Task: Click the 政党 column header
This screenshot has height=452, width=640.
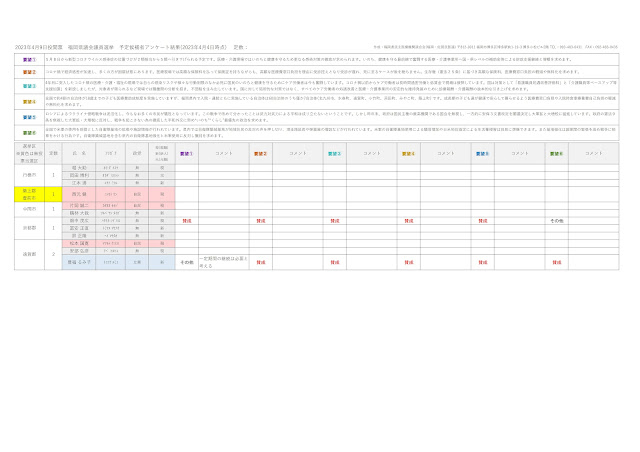Action: tap(137, 154)
